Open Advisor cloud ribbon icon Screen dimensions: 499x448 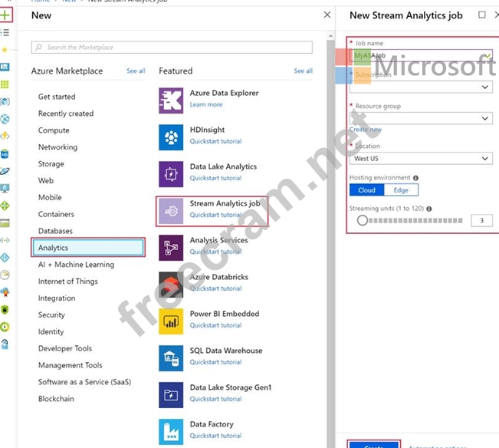click(5, 292)
